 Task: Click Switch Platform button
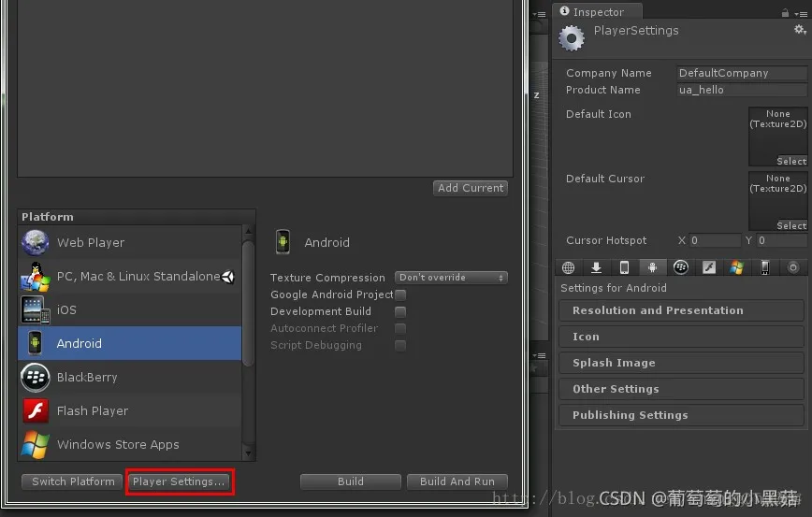tap(73, 481)
